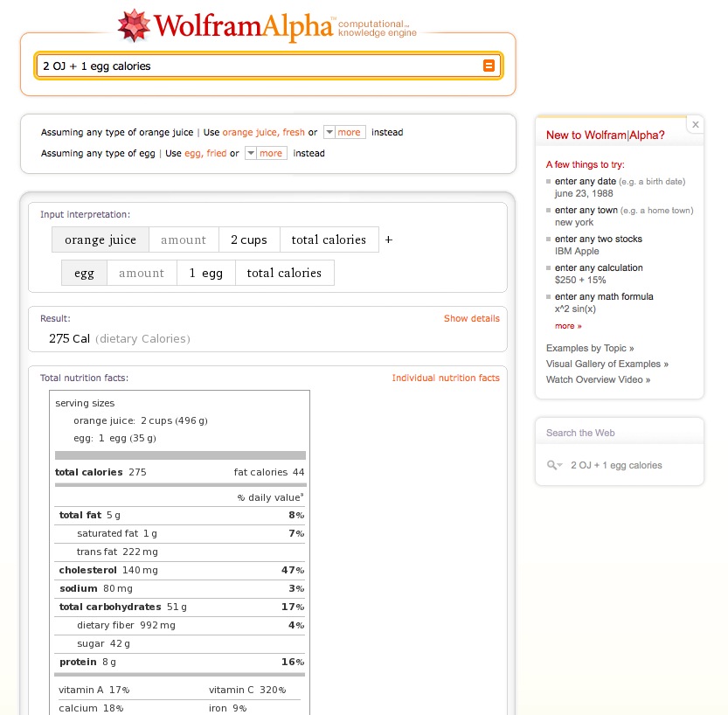
Task: Close the New to Wolfram|Alpha panel
Action: point(695,124)
